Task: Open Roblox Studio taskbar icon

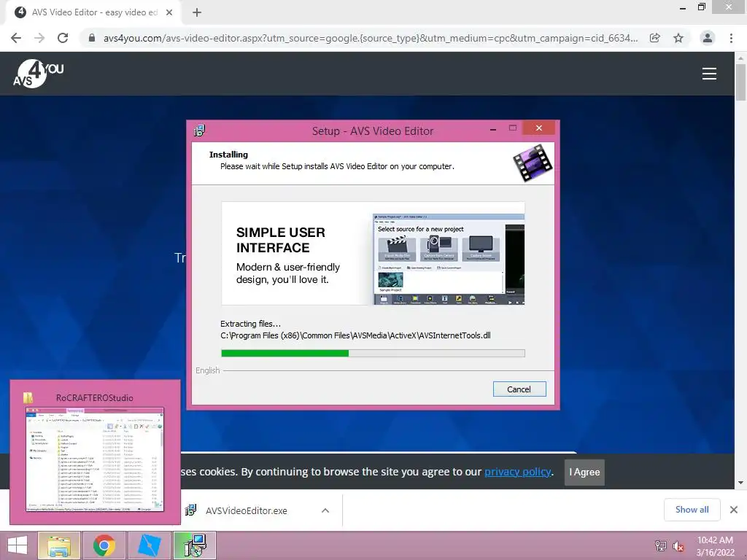Action: click(x=149, y=545)
